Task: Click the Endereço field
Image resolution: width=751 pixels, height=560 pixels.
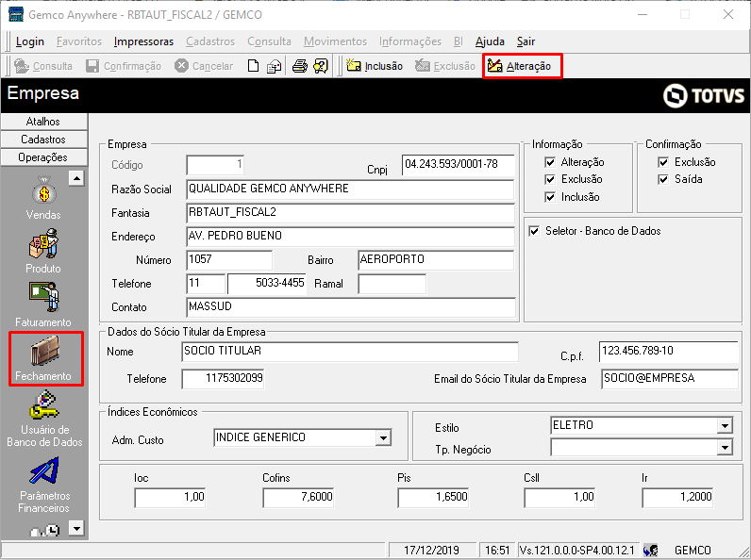Action: (x=350, y=236)
